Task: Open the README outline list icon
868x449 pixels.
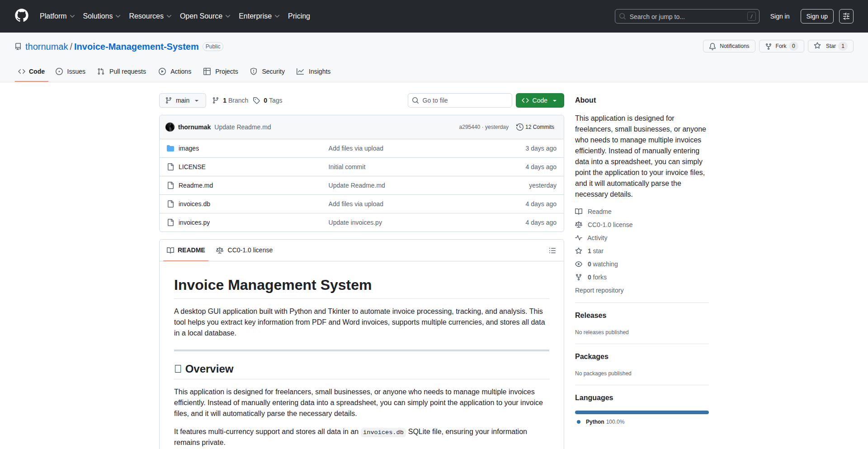Action: pyautogui.click(x=552, y=250)
